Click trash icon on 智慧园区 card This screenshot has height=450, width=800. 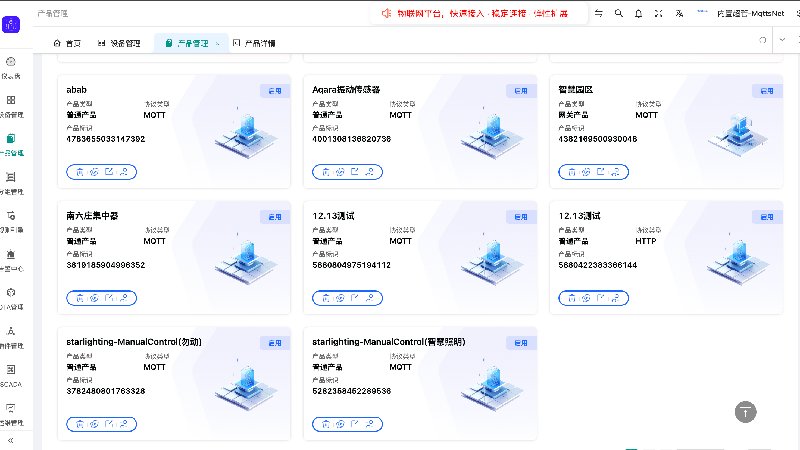tap(572, 172)
